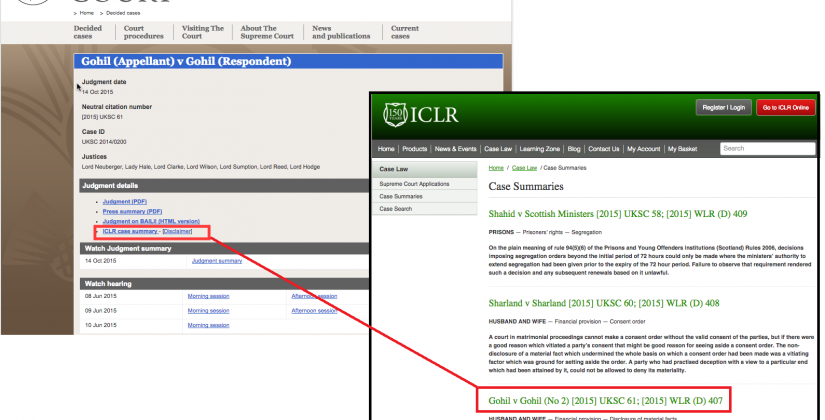Viewport: 825px width, 420px height.
Task: Select Learning Zone in ICLR navigation
Action: (538, 149)
